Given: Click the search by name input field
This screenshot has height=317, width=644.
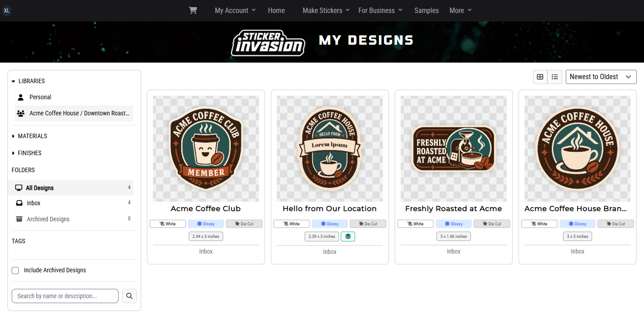Looking at the screenshot, I should tap(65, 296).
